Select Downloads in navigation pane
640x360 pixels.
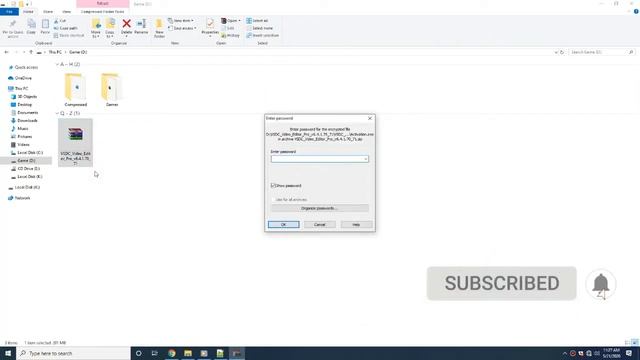[x=27, y=121]
